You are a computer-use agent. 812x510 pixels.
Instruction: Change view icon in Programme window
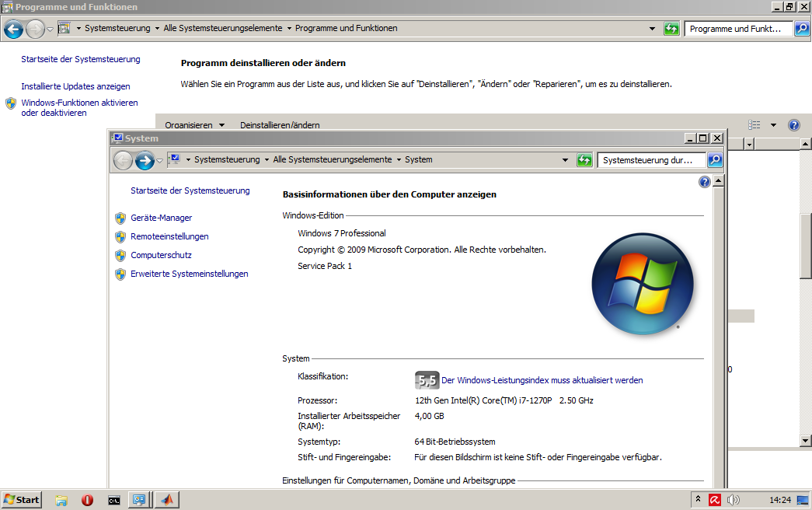pyautogui.click(x=754, y=125)
